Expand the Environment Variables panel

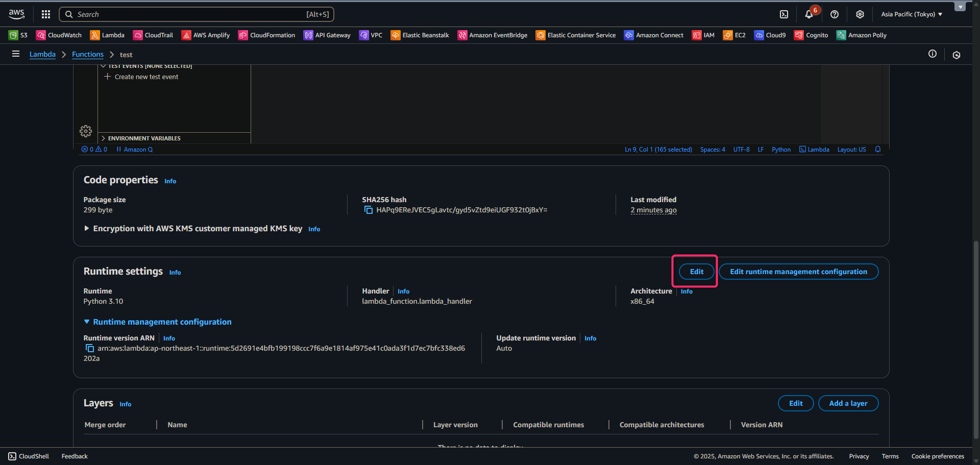pos(143,138)
